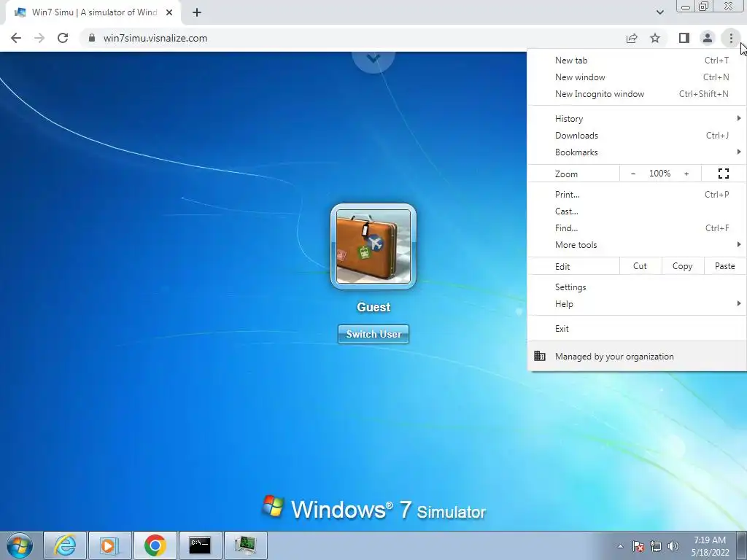Image resolution: width=747 pixels, height=560 pixels.
Task: Open the Command Prompt taskbar icon
Action: (x=200, y=545)
